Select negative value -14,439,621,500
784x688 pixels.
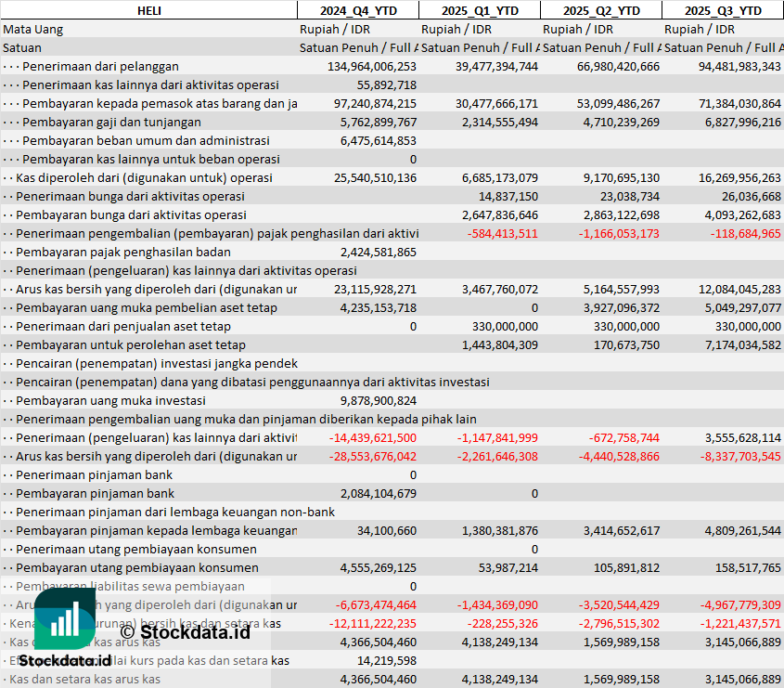[372, 437]
